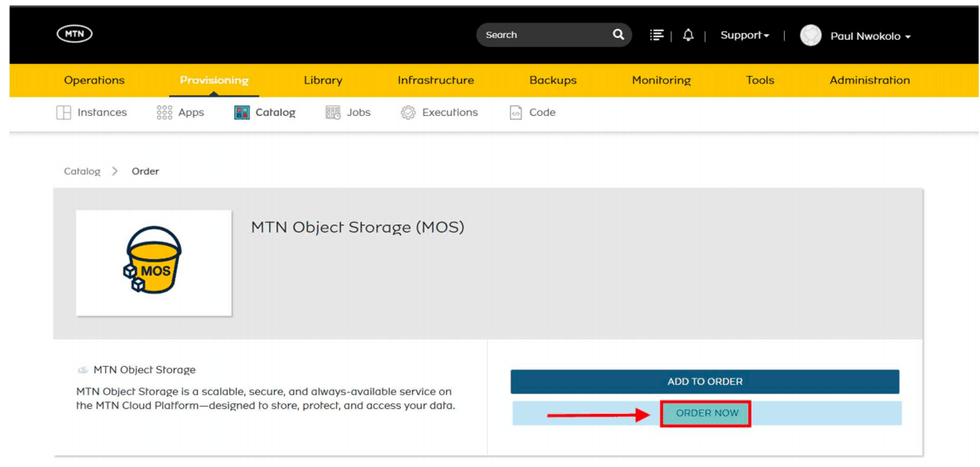Click the Code file icon
The width and height of the screenshot is (980, 467).
coord(516,113)
